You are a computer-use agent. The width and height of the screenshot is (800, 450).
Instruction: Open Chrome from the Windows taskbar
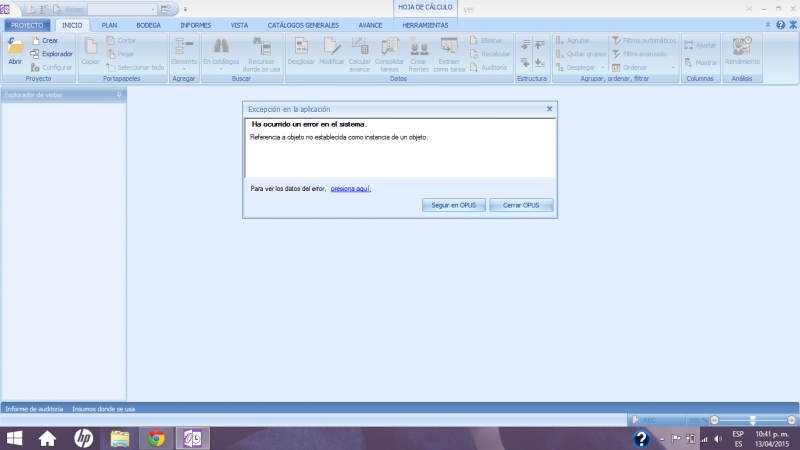tap(155, 438)
